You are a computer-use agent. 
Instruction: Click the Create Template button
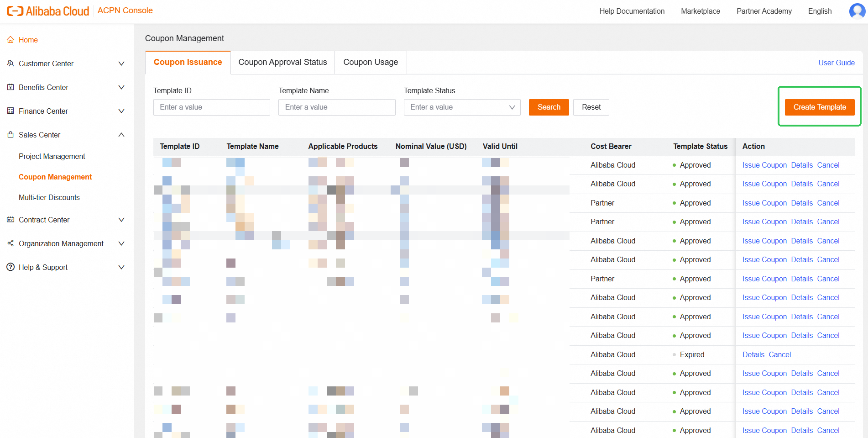click(820, 107)
